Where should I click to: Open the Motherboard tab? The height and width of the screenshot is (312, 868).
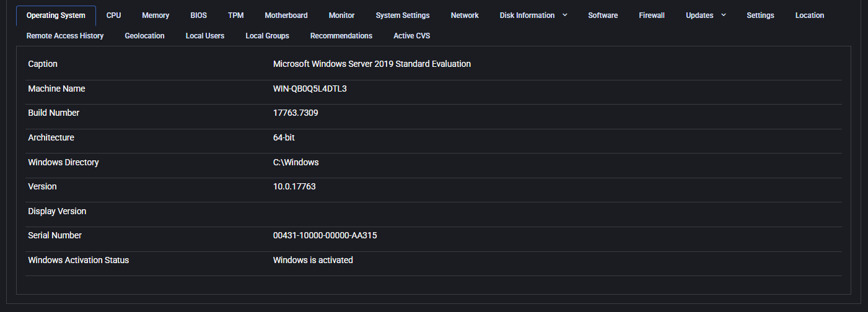pyautogui.click(x=286, y=15)
